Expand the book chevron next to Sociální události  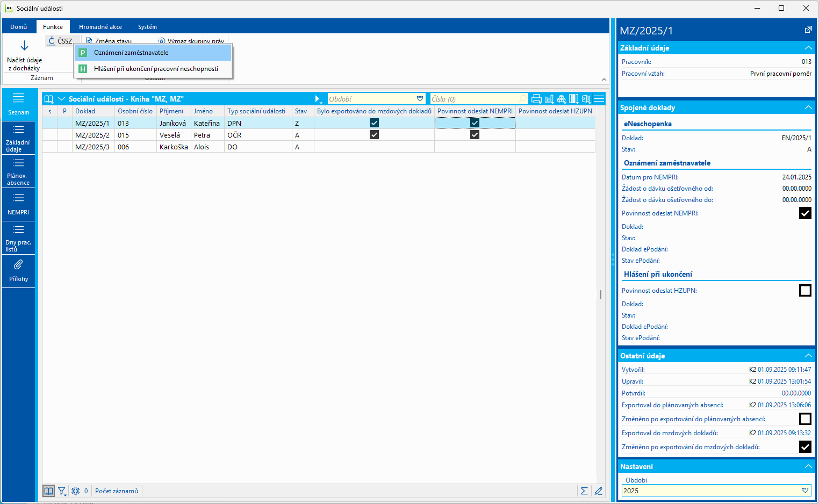(61, 99)
